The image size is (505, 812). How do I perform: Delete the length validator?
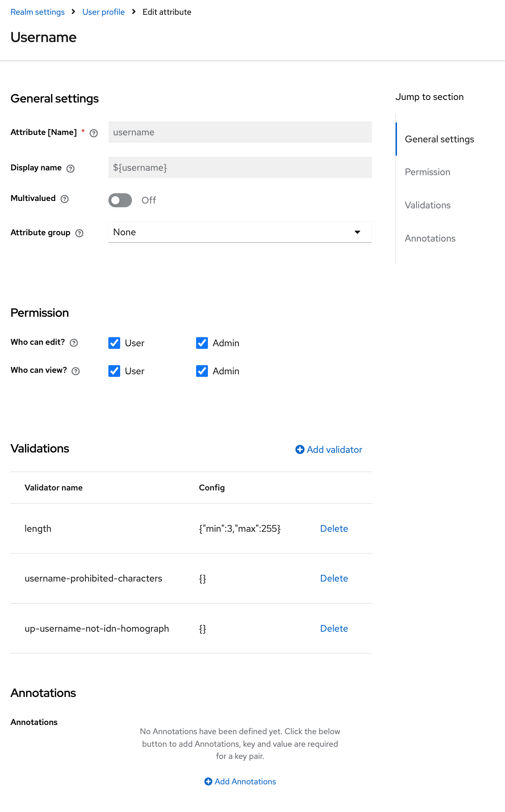click(x=334, y=528)
